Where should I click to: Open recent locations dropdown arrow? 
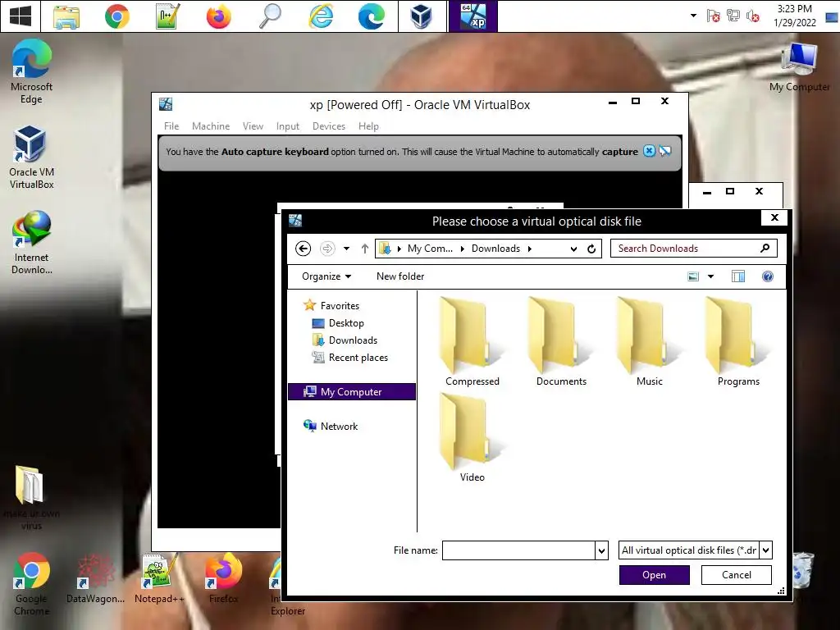pos(347,249)
